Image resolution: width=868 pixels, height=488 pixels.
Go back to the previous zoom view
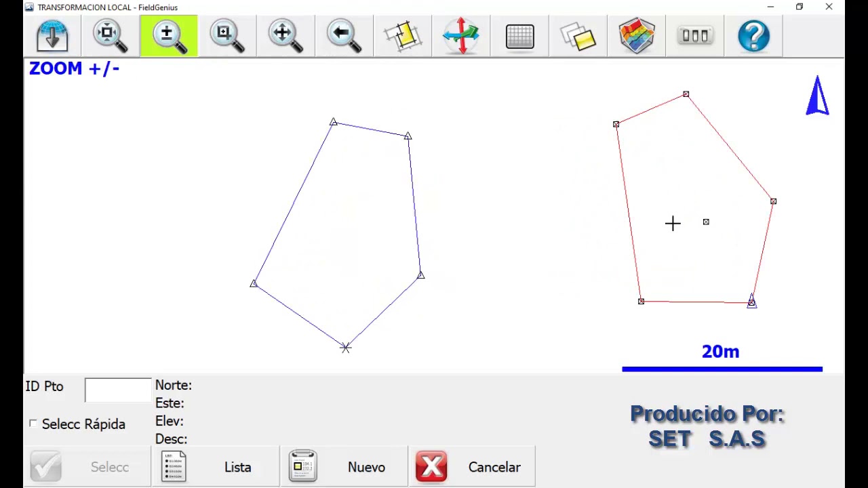(344, 35)
